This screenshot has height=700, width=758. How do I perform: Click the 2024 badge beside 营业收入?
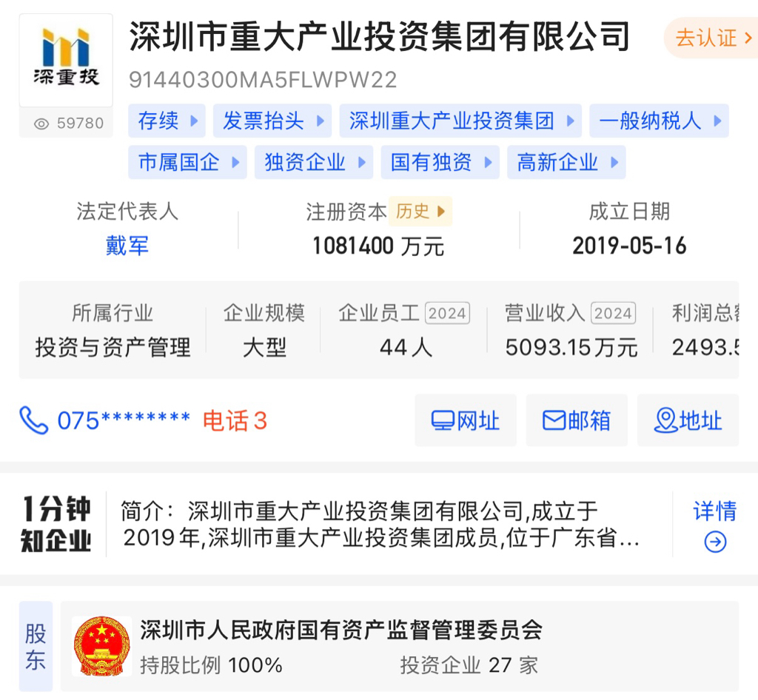coord(613,313)
